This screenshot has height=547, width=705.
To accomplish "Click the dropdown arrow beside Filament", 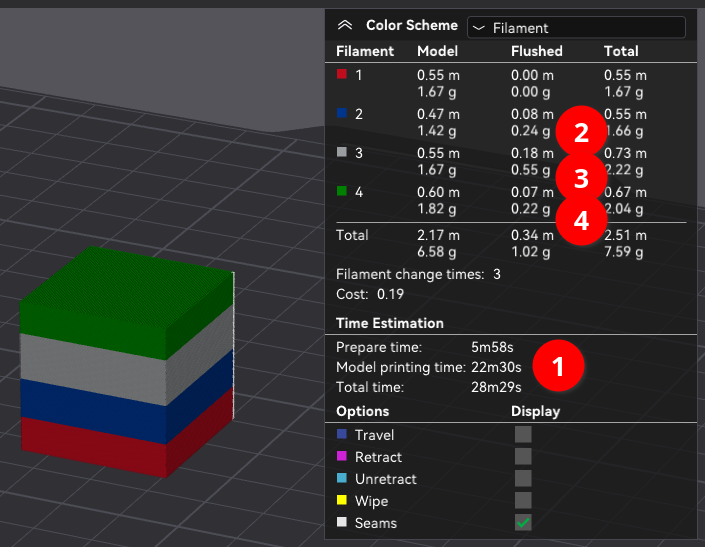I will pyautogui.click(x=479, y=28).
